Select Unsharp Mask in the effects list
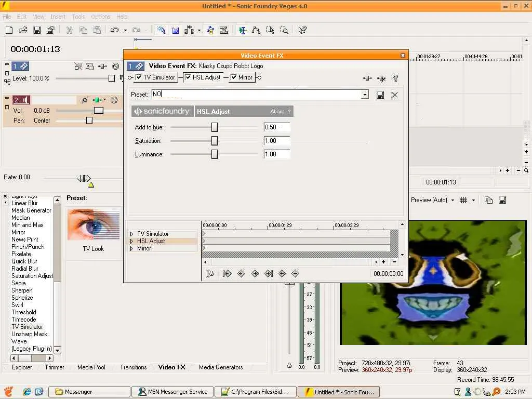Screen dimensions: 532x399 pos(30,334)
